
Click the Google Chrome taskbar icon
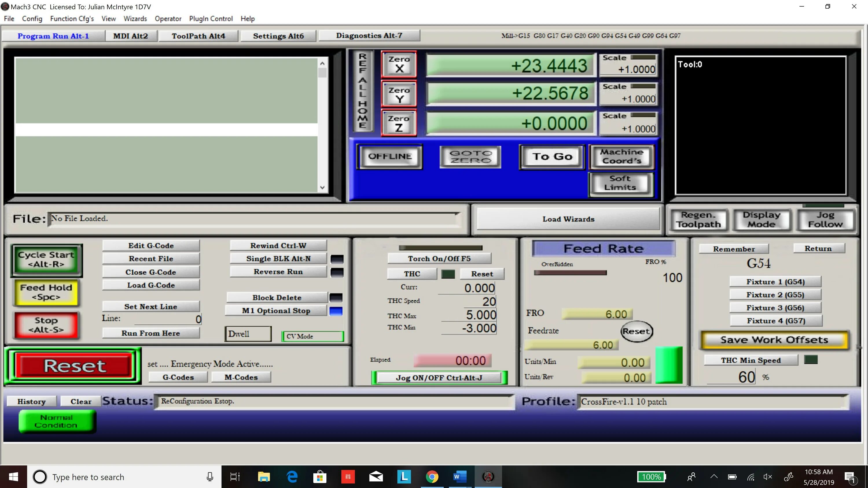tap(432, 476)
